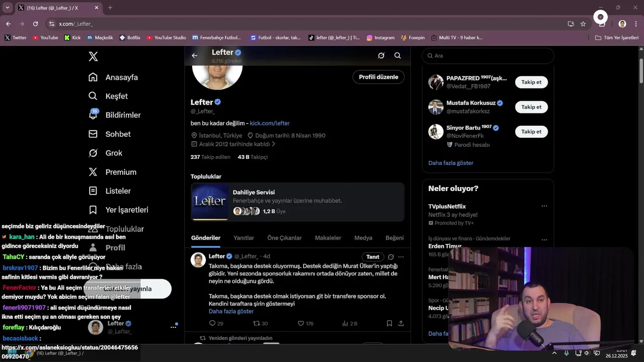Viewport: 644px width, 362px height.
Task: Open YouTube Studio bookmark
Action: [x=166, y=38]
